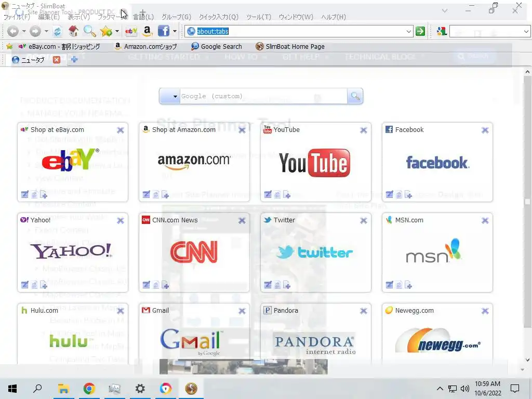This screenshot has height=399, width=532.
Task: Open the Hulu.com speed-dial thumbnail
Action: (x=72, y=341)
